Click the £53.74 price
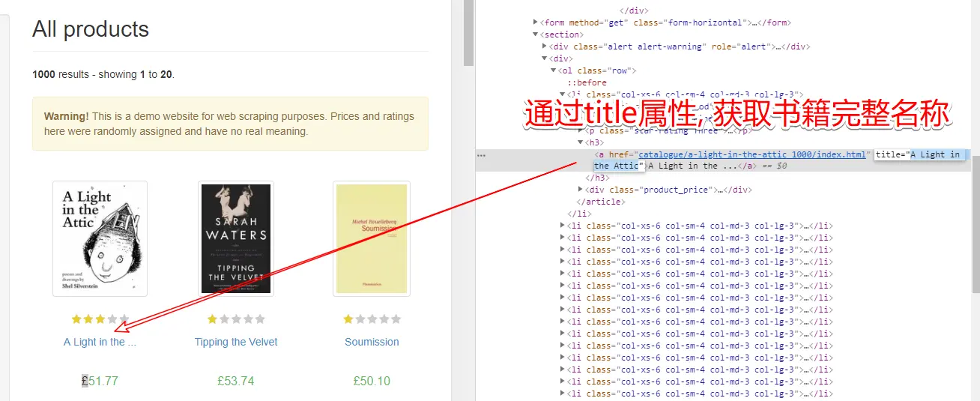This screenshot has width=980, height=401. pyautogui.click(x=236, y=381)
